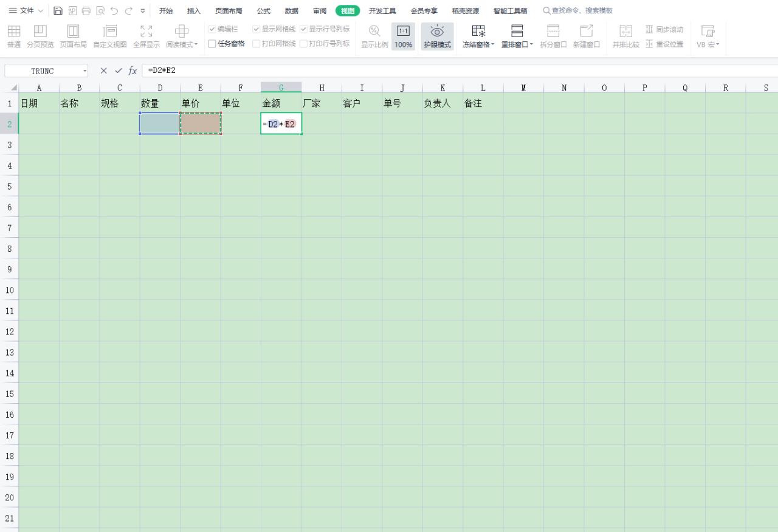Click the 重排窗口 arrange windows icon

517,32
